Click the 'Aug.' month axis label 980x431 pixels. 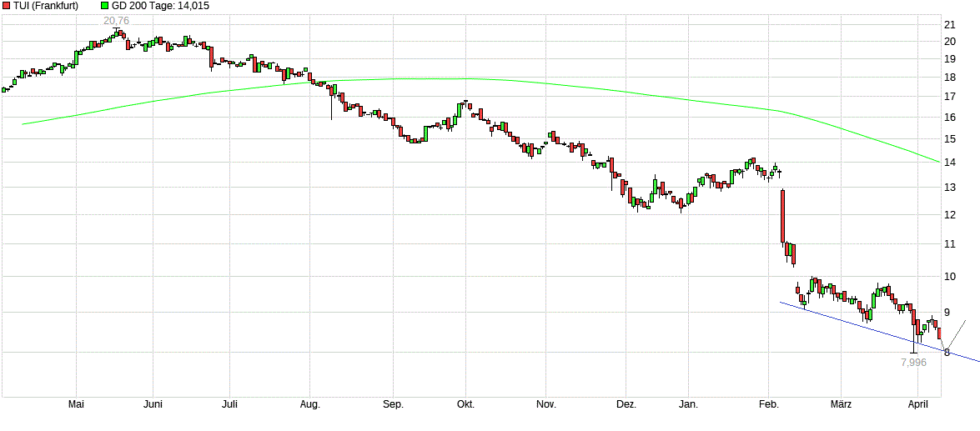[310, 405]
